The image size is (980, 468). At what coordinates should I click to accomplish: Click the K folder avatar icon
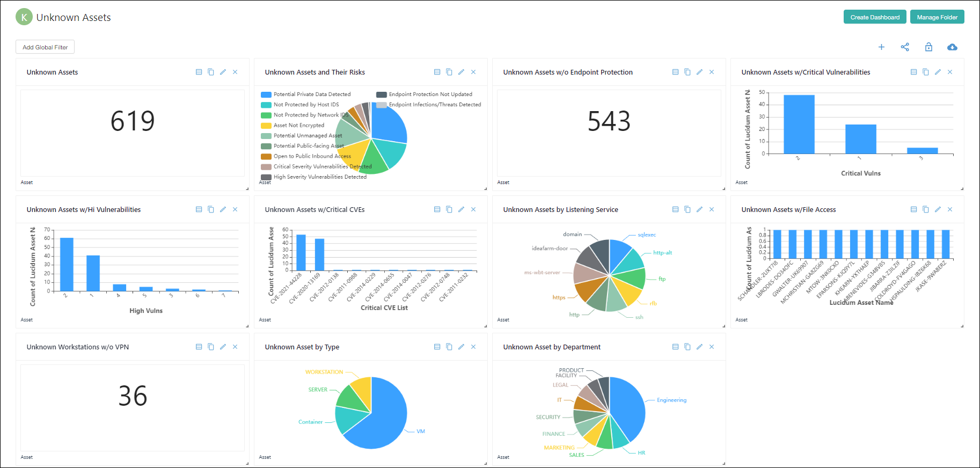24,17
